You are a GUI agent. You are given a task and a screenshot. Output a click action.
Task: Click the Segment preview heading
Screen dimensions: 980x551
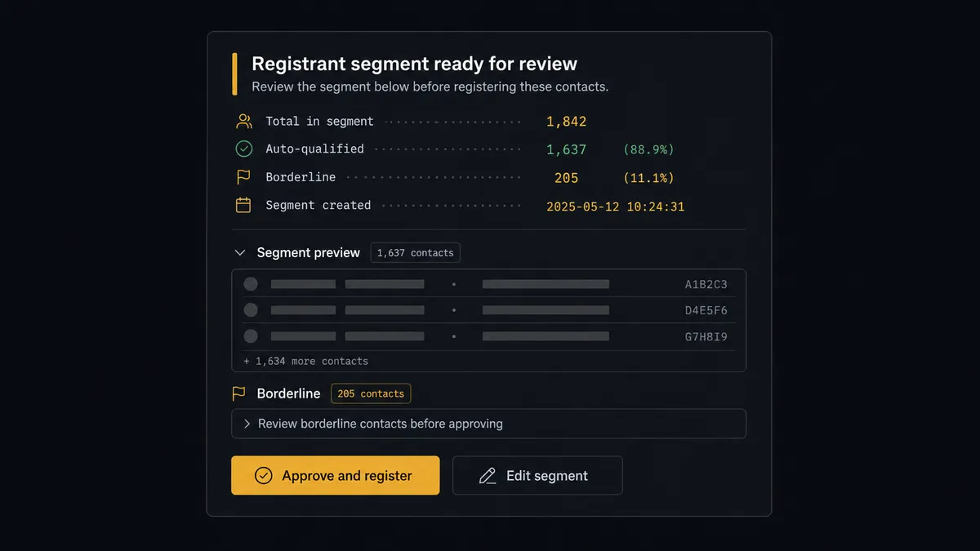308,253
